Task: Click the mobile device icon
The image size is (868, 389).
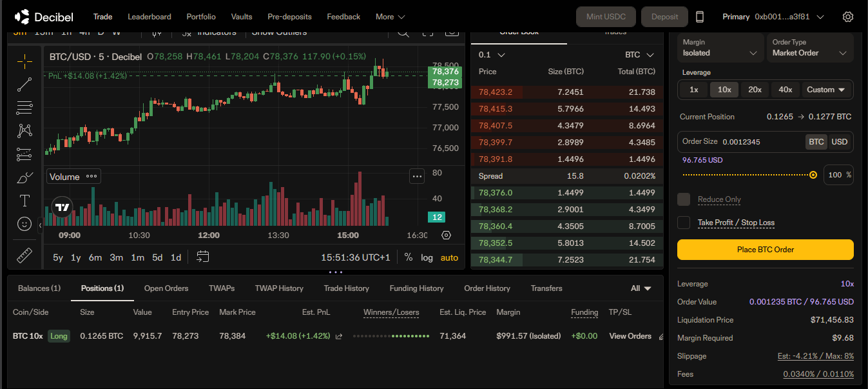Action: pos(700,17)
